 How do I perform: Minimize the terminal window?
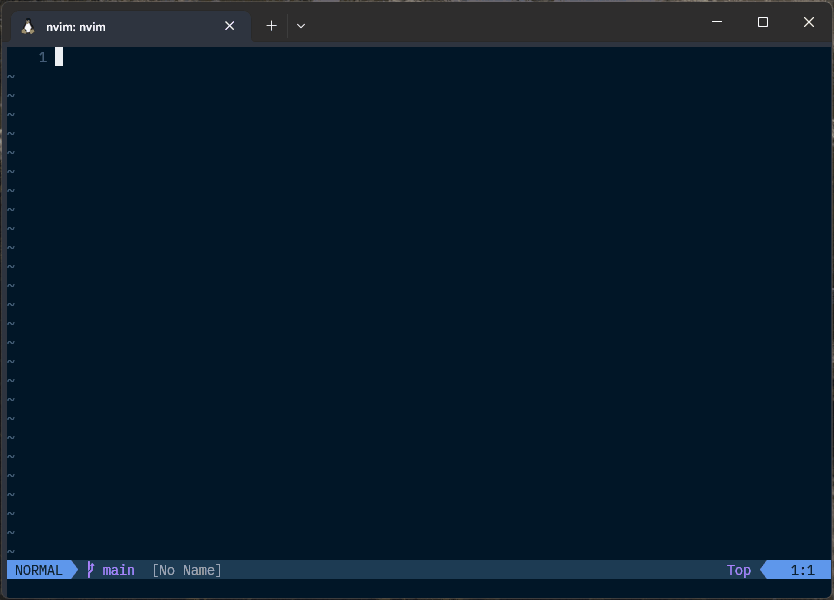click(717, 22)
